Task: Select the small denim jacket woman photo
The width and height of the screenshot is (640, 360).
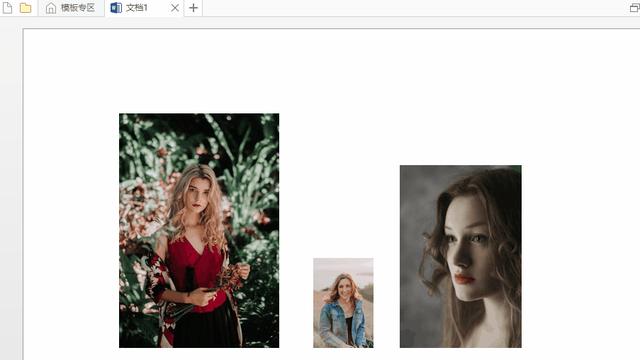Action: pos(343,303)
